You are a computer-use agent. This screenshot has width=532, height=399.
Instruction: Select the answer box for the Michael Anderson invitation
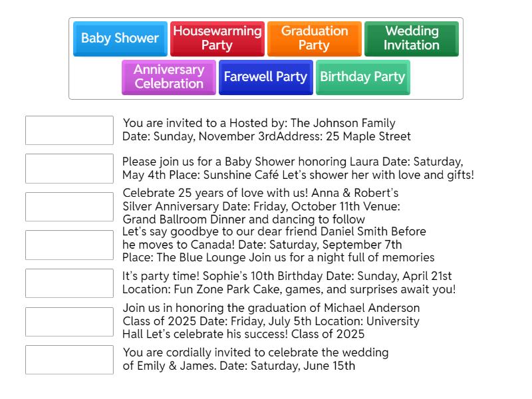pos(69,321)
